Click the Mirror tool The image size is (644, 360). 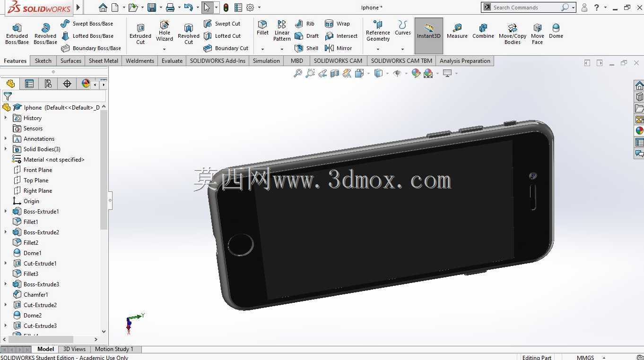coord(338,48)
